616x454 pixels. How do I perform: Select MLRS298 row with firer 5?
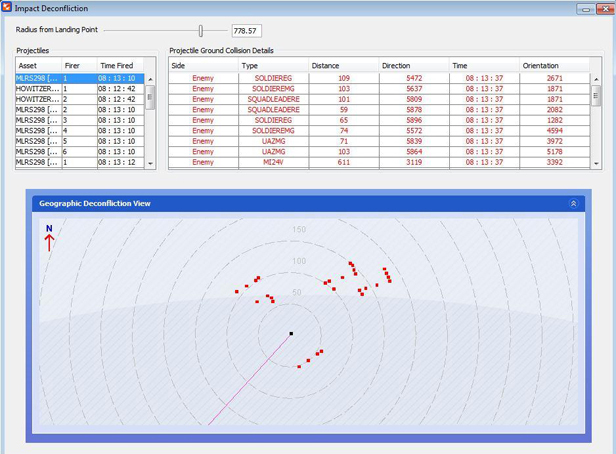click(80, 141)
